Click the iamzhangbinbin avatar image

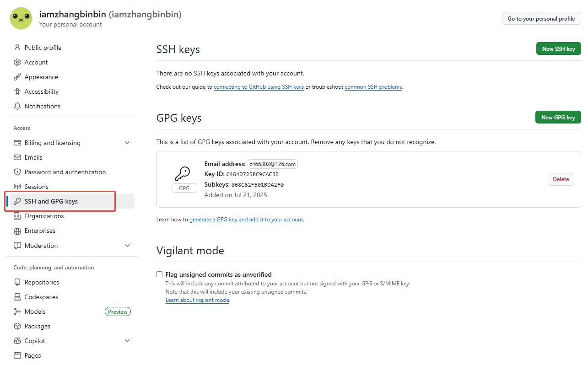21,18
